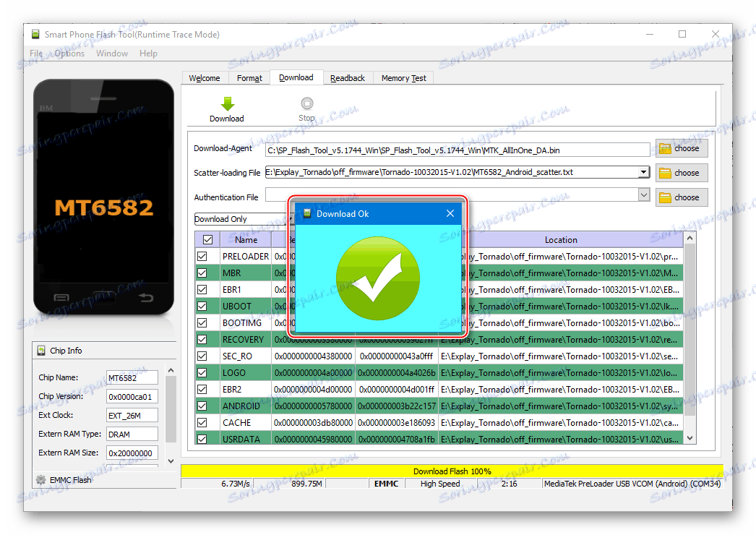Uncheck the EBR2 partition checkbox

[x=202, y=389]
